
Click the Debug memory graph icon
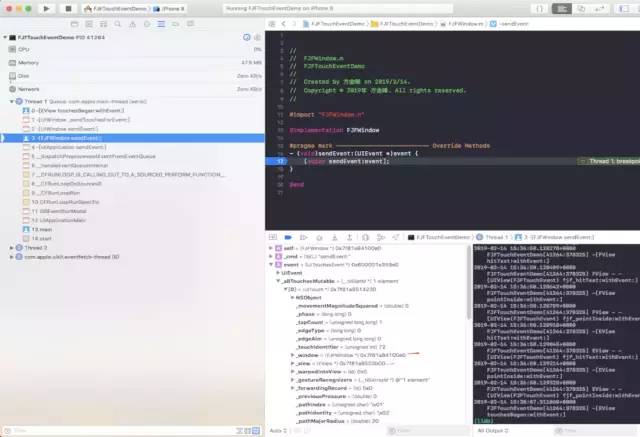(381, 237)
